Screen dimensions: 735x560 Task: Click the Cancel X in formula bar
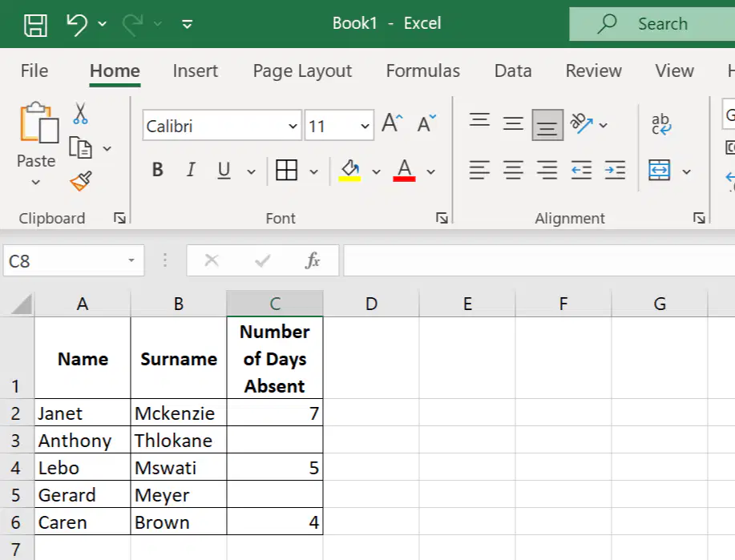(212, 260)
